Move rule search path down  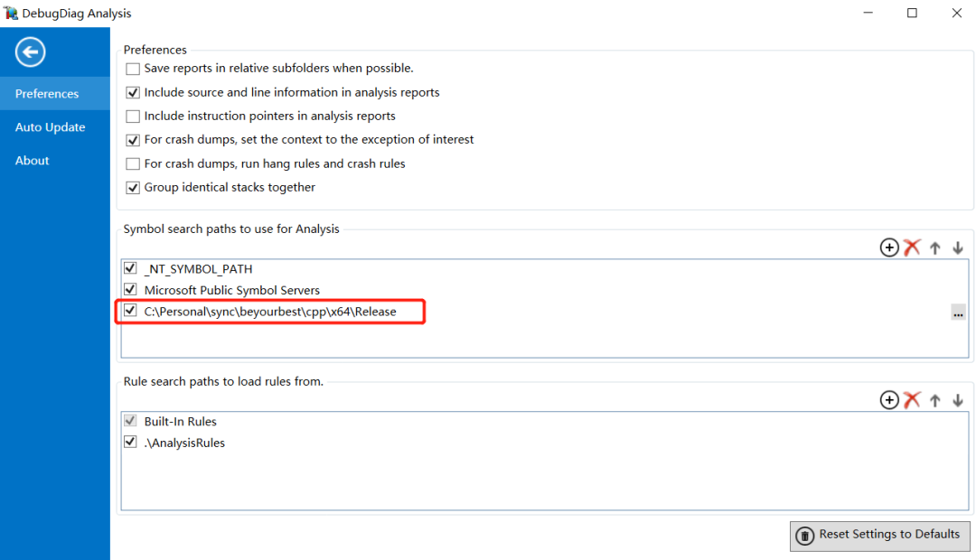pos(958,400)
